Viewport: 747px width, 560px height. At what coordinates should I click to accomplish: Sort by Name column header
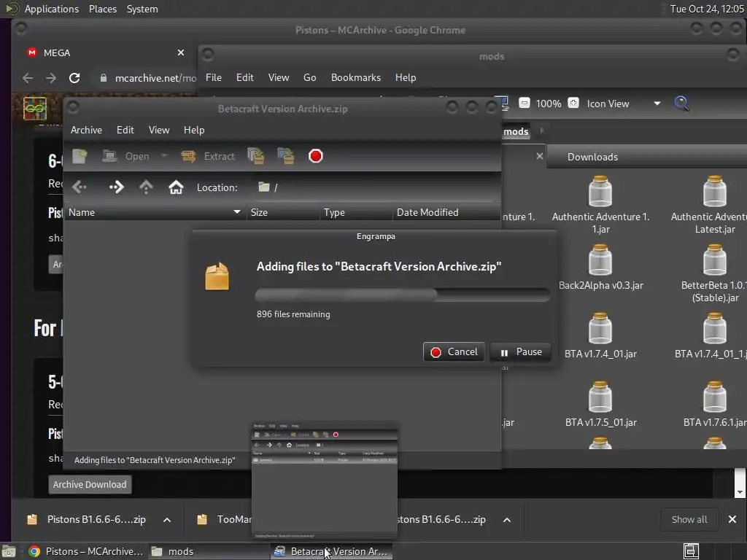(x=155, y=212)
